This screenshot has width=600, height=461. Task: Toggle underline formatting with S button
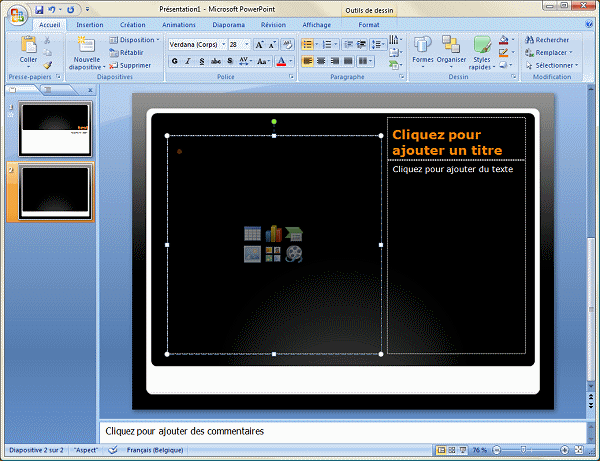pos(202,61)
